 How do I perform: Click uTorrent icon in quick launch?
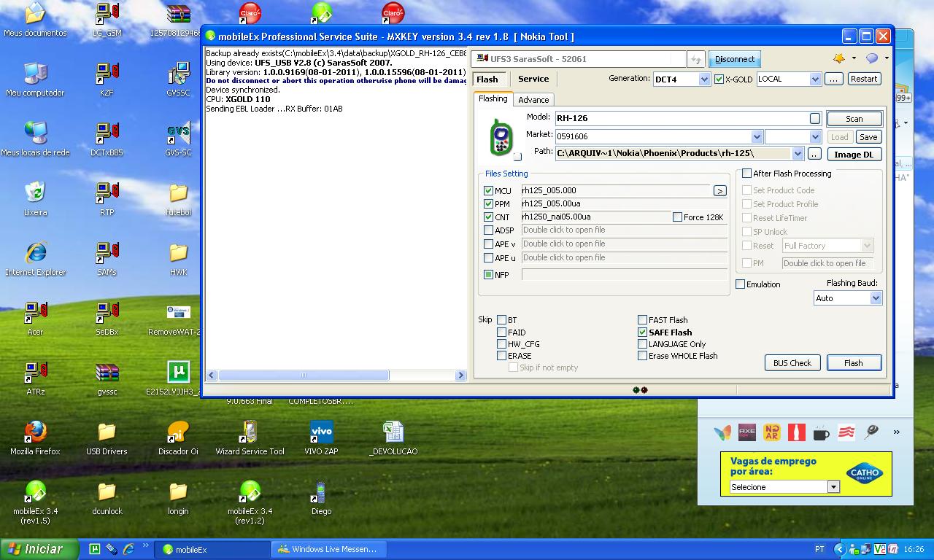95,549
